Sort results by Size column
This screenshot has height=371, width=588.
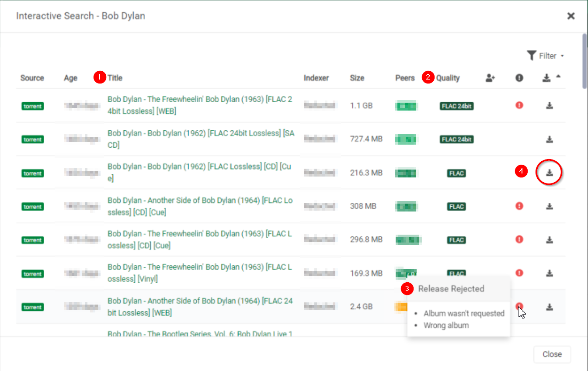[x=357, y=78]
